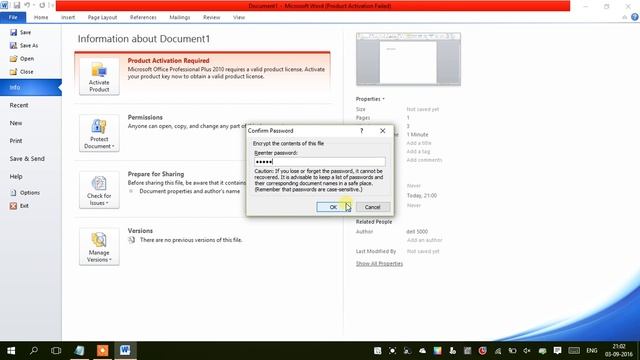Click the network signal tray icon
640x360 pixels.
click(498, 351)
